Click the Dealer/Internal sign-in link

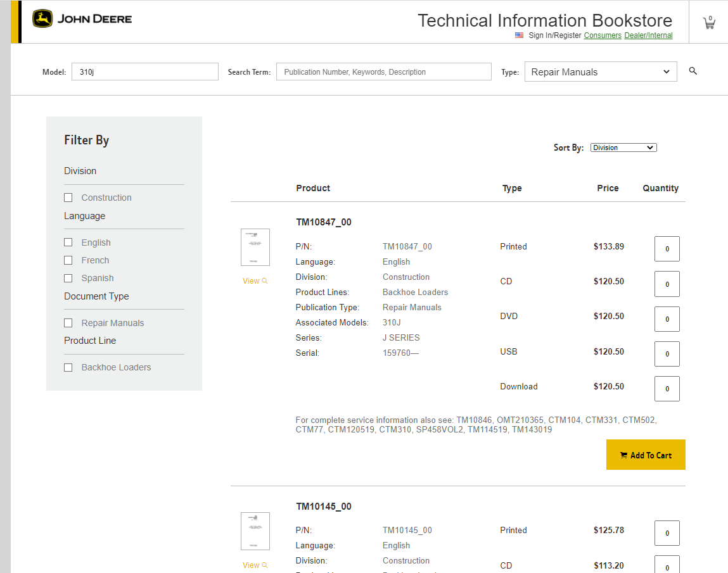(649, 35)
